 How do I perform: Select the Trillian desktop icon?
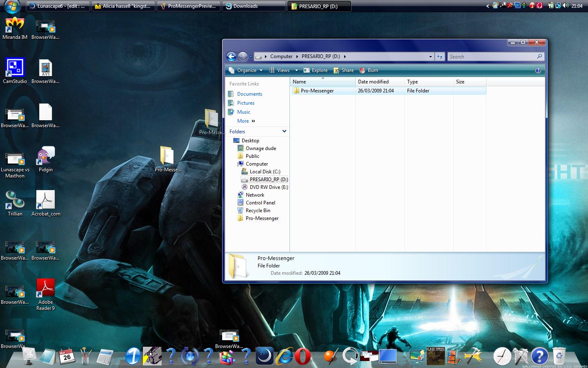click(x=15, y=203)
